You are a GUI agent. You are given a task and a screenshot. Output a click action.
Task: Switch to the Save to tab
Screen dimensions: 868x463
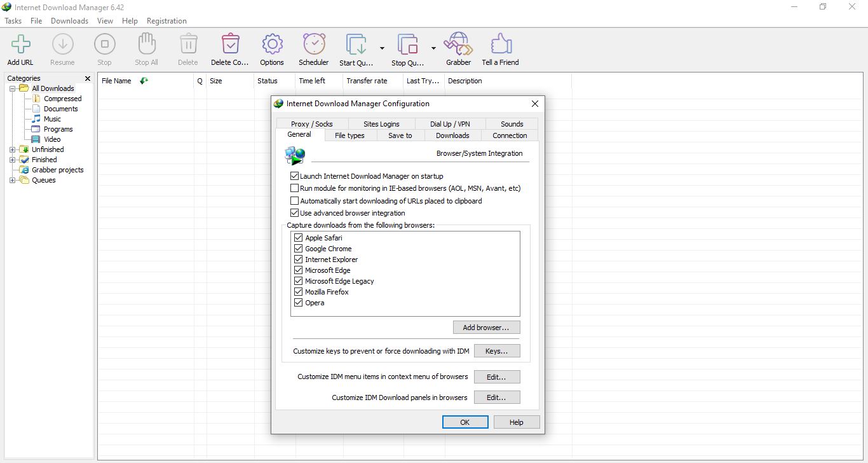click(x=400, y=135)
